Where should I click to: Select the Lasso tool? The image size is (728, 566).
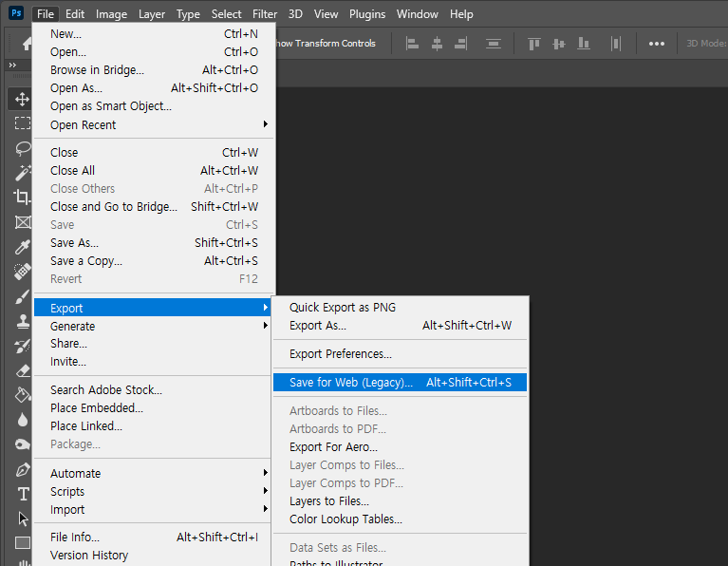click(22, 149)
